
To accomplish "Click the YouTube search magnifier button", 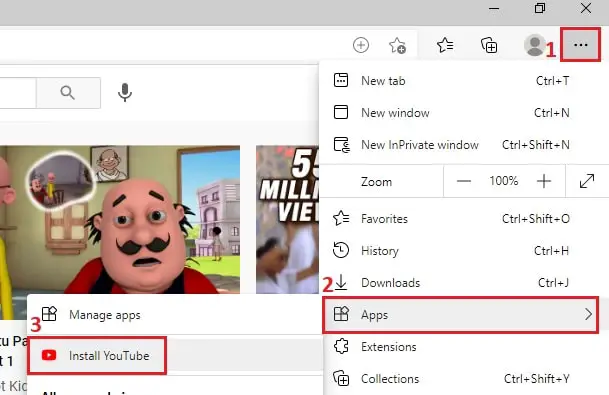I will tap(68, 93).
